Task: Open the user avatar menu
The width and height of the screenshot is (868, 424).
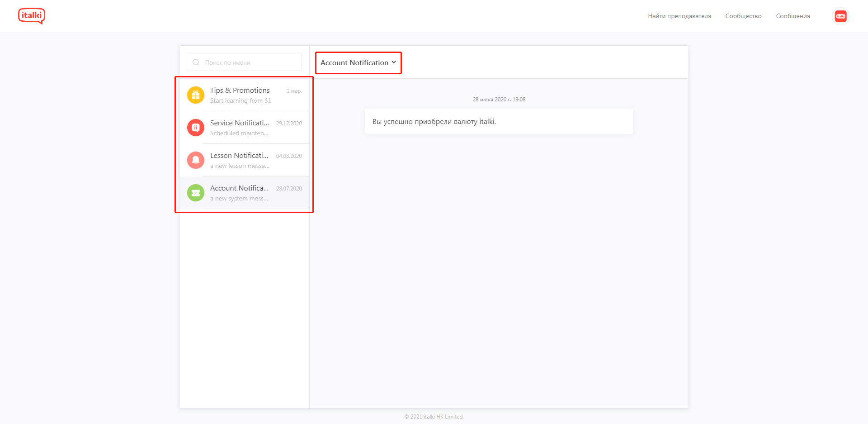Action: [840, 16]
